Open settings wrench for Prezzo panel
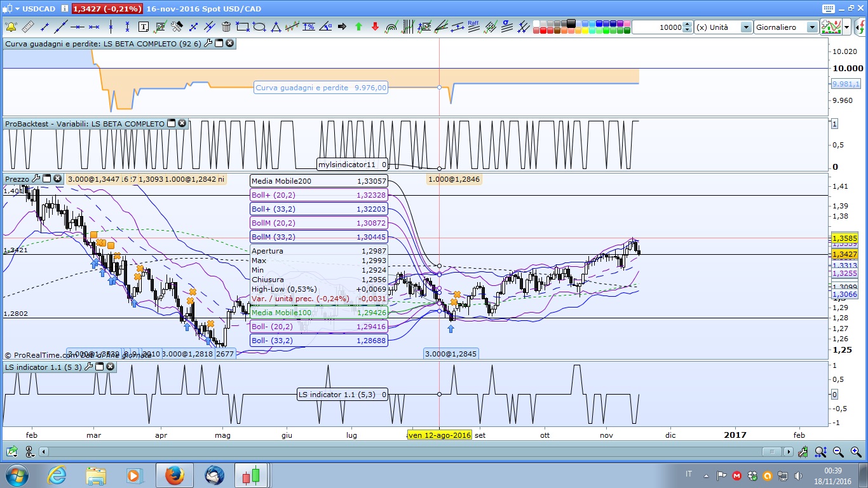Viewport: 868px width, 488px height. tap(36, 179)
